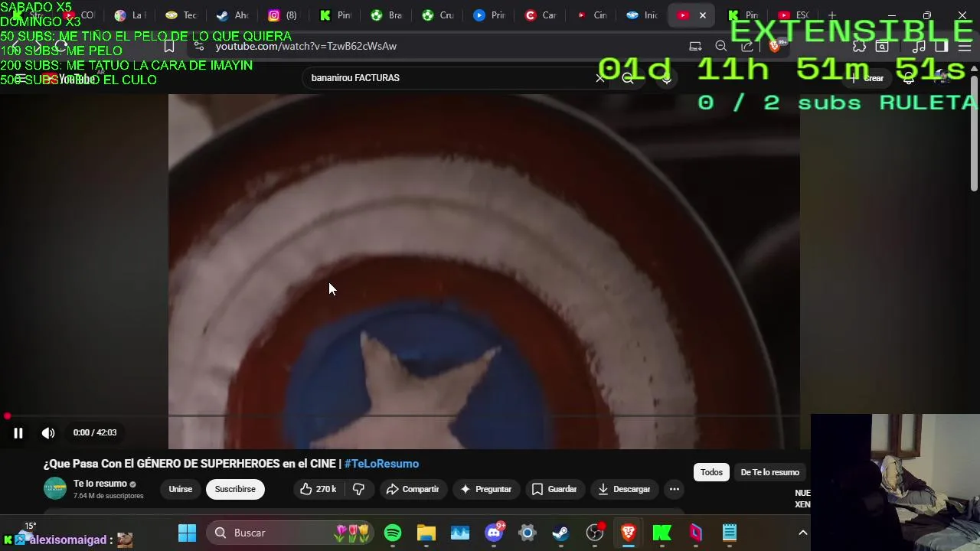Switch to the 'Tec' tab

pos(181,15)
